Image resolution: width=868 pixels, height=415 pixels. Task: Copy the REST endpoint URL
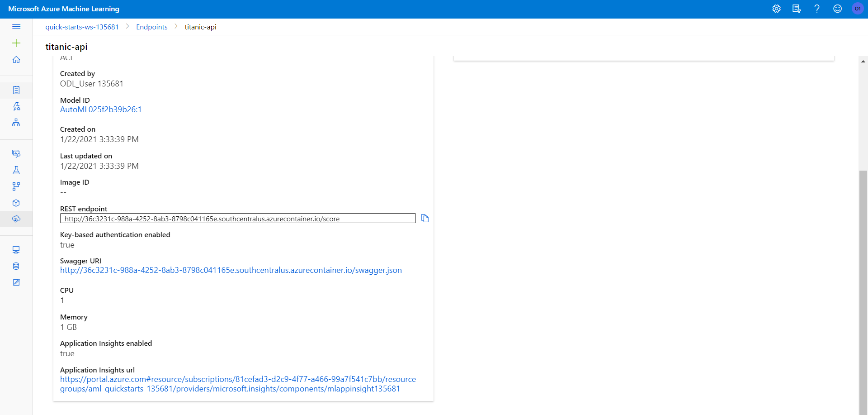(425, 218)
